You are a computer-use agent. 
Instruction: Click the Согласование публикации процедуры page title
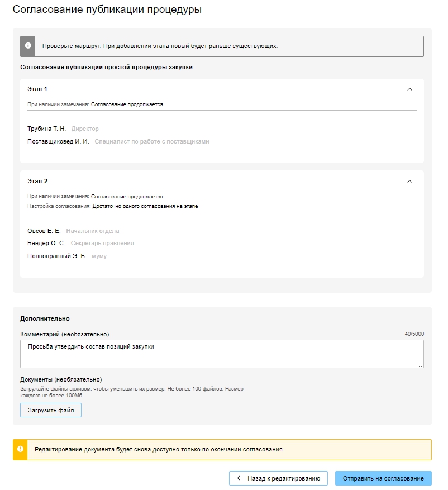coord(107,10)
